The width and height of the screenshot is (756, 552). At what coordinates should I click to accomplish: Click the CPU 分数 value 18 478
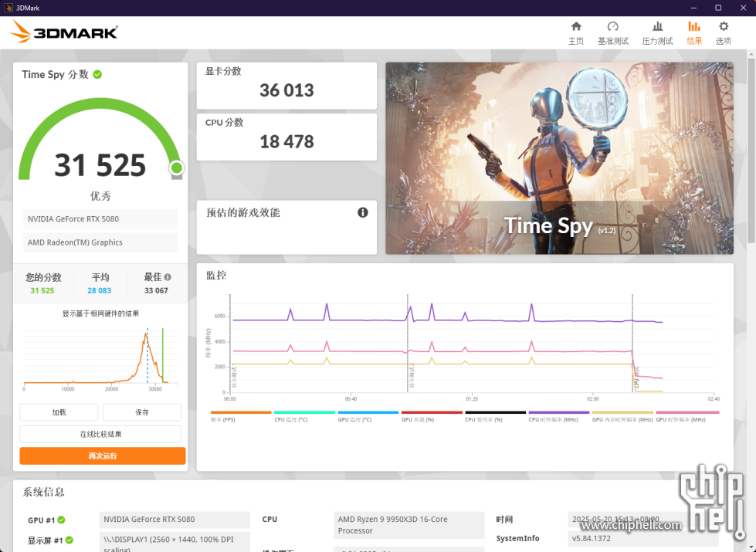pyautogui.click(x=286, y=142)
